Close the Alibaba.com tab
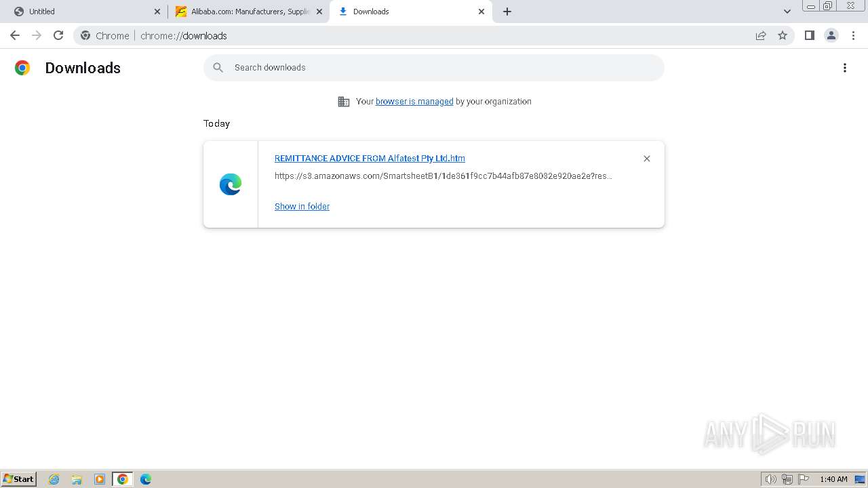 [x=319, y=12]
